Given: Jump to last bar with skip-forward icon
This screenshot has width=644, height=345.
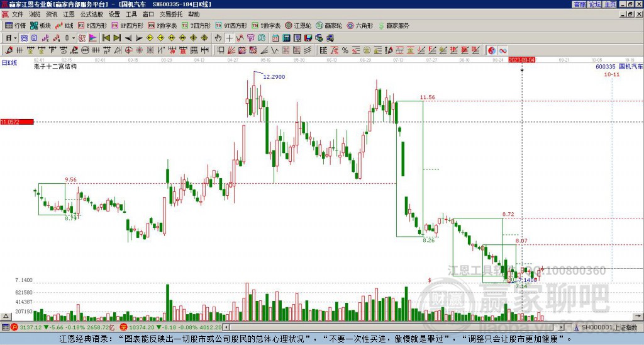Looking at the screenshot, I should [117, 38].
